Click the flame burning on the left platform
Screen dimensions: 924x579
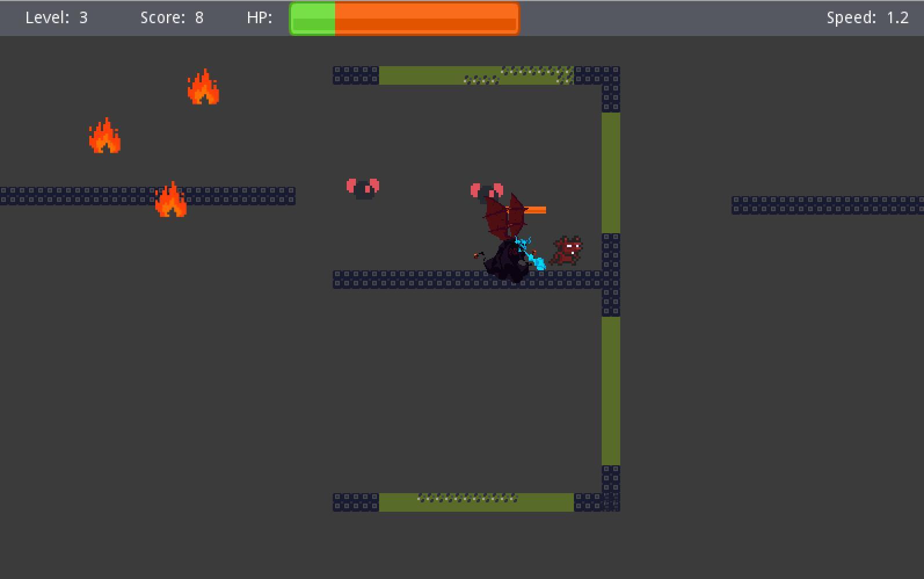click(171, 200)
